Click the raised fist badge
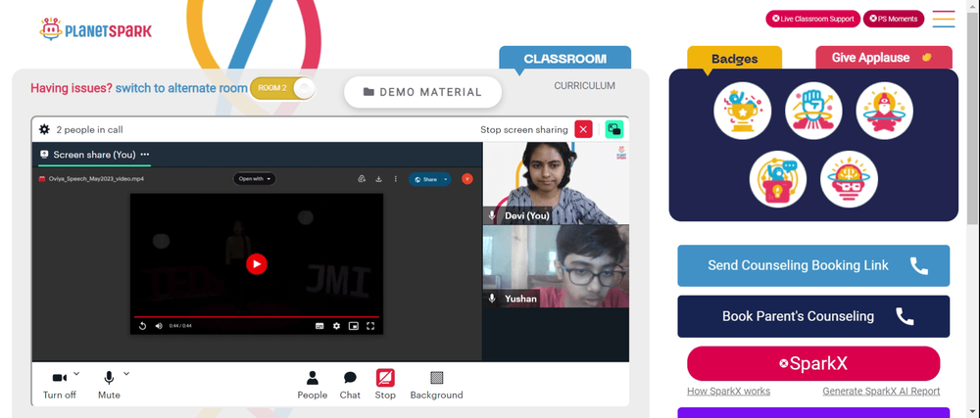Viewport: 980px width, 418px height. (813, 111)
